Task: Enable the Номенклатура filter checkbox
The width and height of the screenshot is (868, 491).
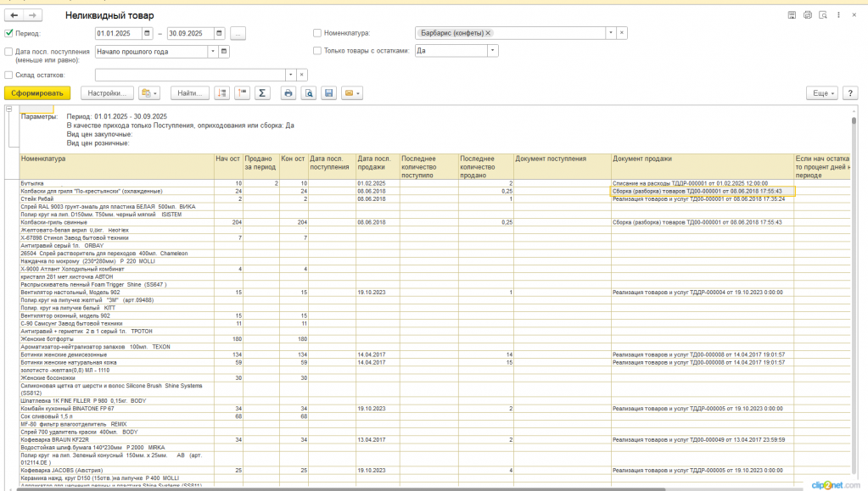Action: [317, 33]
